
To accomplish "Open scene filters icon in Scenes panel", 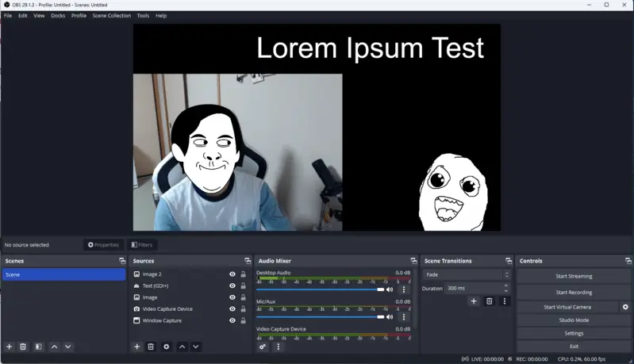I will pos(38,347).
